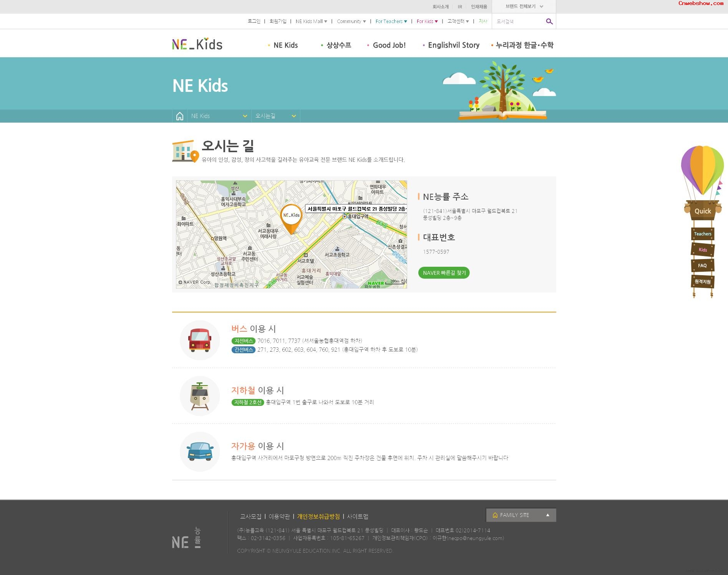The width and height of the screenshot is (728, 575).
Task: Click the NAVER 빠른길 찾기 button
Action: pyautogui.click(x=444, y=273)
